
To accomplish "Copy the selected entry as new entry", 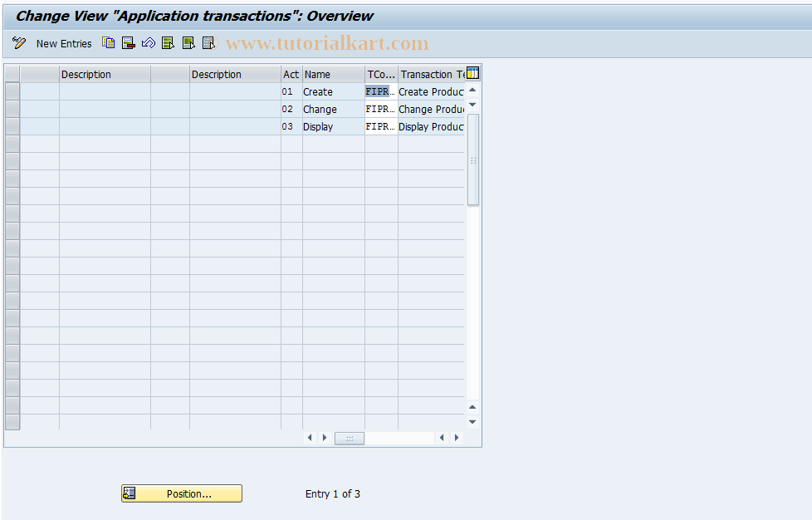I will point(108,42).
